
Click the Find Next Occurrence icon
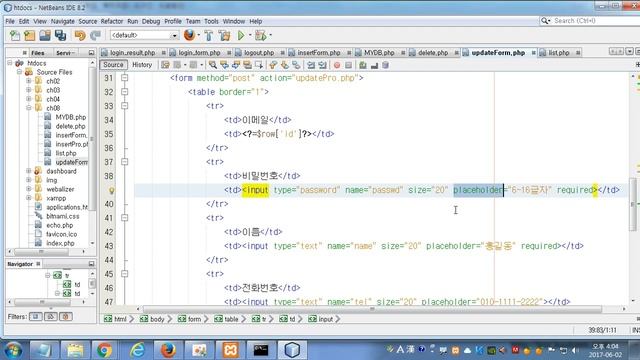coord(236,65)
